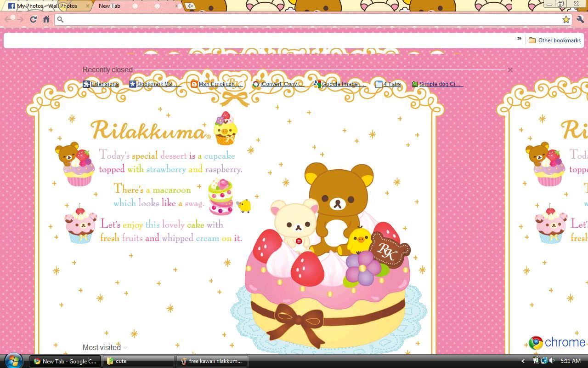Bookmark this page with the star

click(x=566, y=19)
